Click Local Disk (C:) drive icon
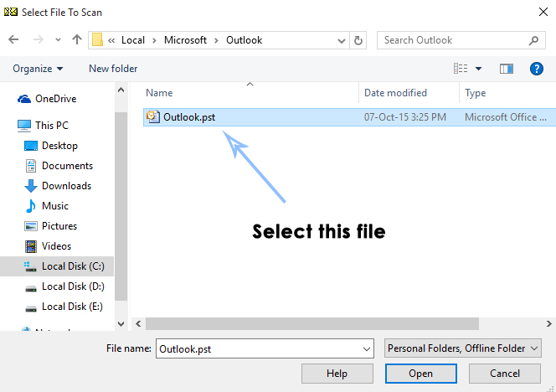The width and height of the screenshot is (556, 392). [x=30, y=266]
